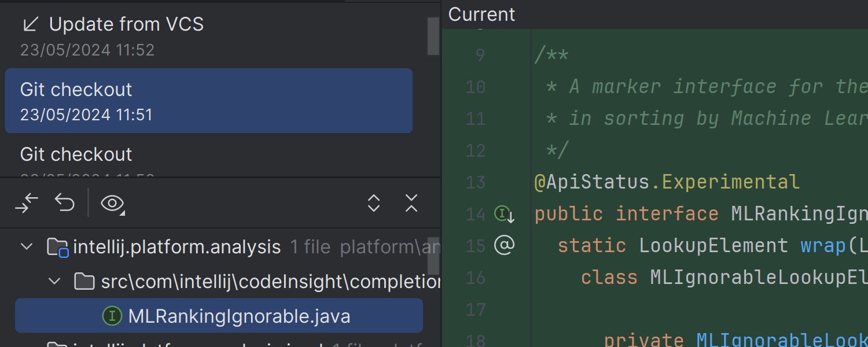Select the lower, partially hidden Git checkout entry
The height and width of the screenshot is (347, 868).
(76, 155)
